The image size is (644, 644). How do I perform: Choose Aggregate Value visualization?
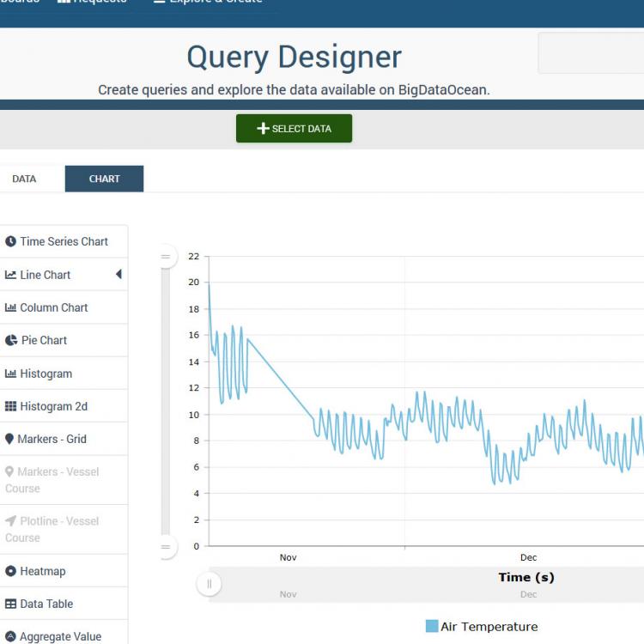point(64,632)
